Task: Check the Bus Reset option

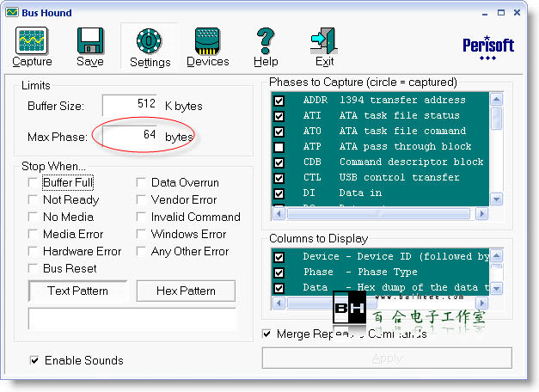Action: click(x=33, y=268)
